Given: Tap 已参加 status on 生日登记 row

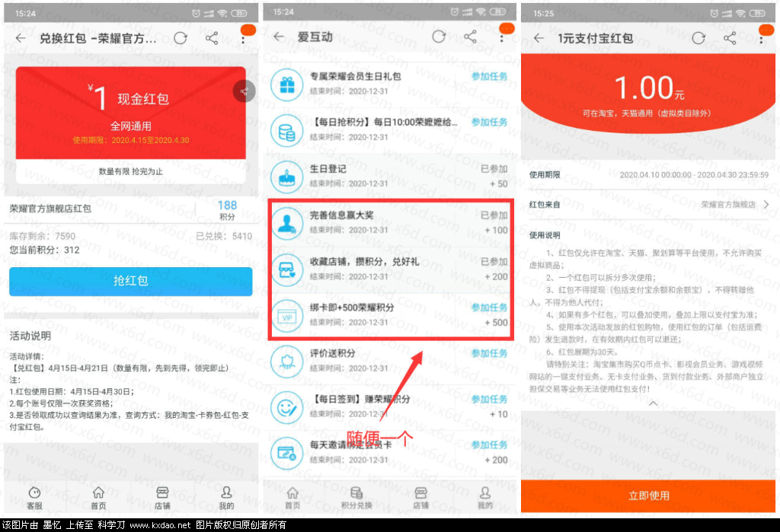Looking at the screenshot, I should pyautogui.click(x=494, y=169).
